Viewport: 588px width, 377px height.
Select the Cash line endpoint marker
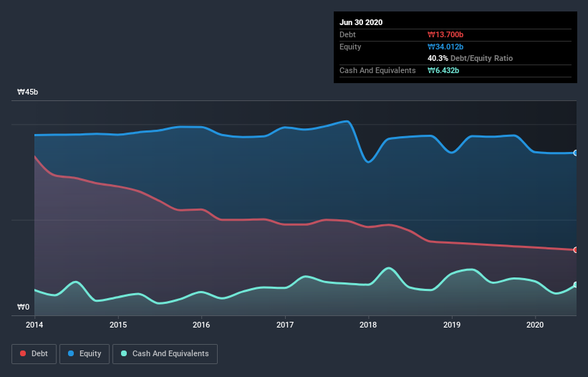pyautogui.click(x=576, y=285)
